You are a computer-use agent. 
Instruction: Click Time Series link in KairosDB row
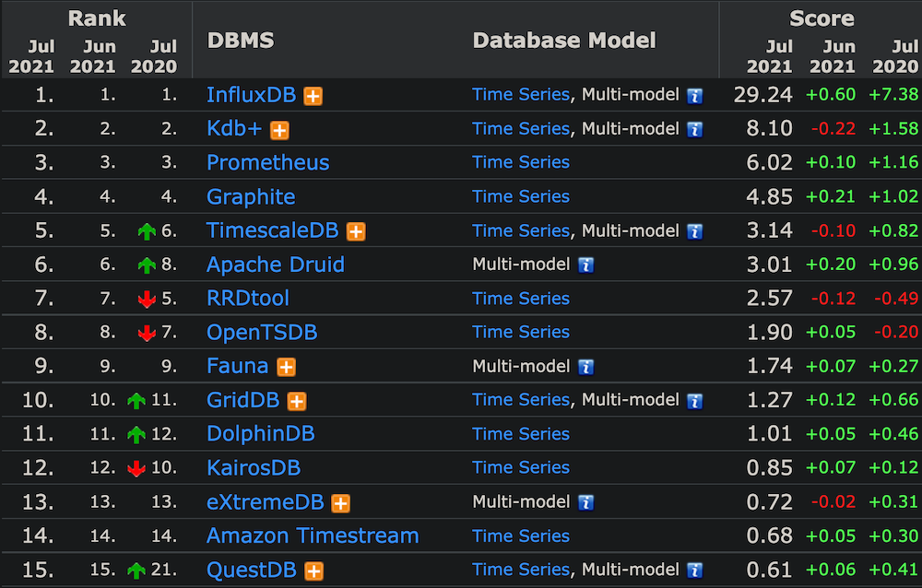tap(521, 467)
